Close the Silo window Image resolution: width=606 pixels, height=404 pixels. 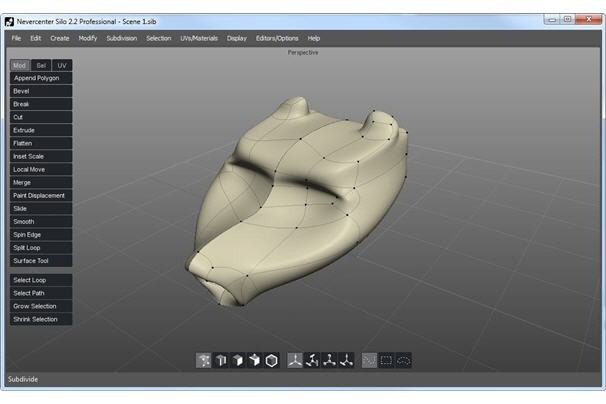click(589, 19)
